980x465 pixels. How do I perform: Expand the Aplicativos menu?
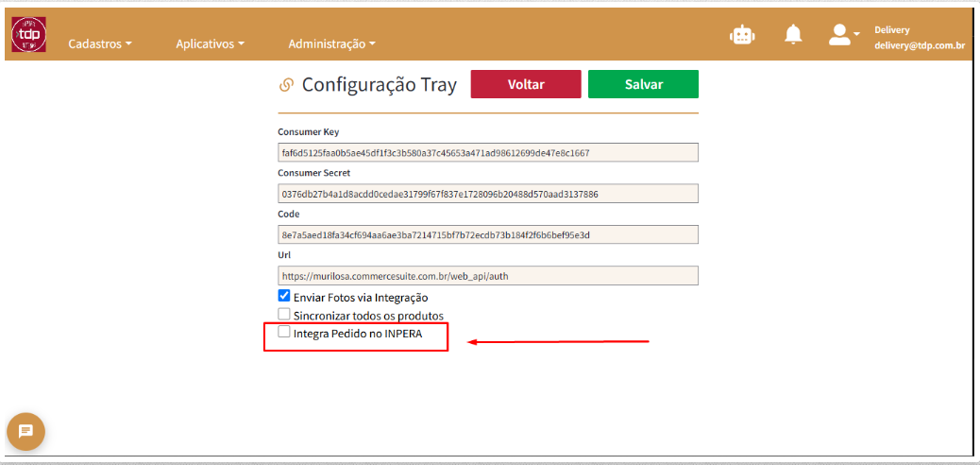pos(210,43)
